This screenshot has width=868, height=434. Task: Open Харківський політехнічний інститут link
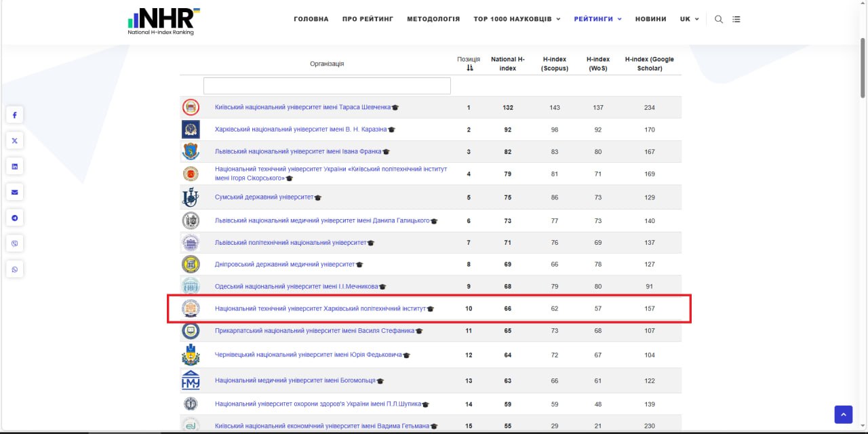pyautogui.click(x=320, y=309)
